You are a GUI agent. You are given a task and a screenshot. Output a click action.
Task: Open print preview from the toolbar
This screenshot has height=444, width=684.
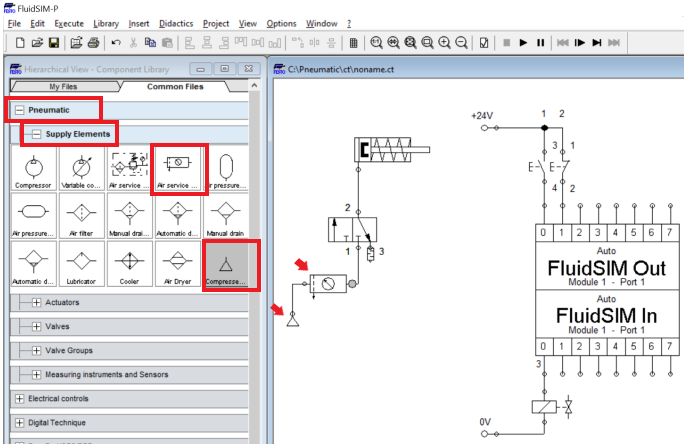76,43
